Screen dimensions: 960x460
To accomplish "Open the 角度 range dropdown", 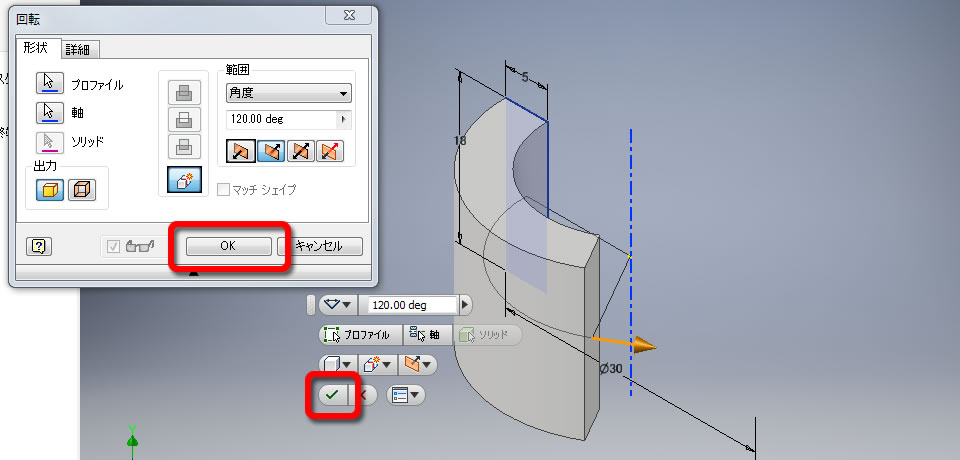I will click(x=288, y=94).
